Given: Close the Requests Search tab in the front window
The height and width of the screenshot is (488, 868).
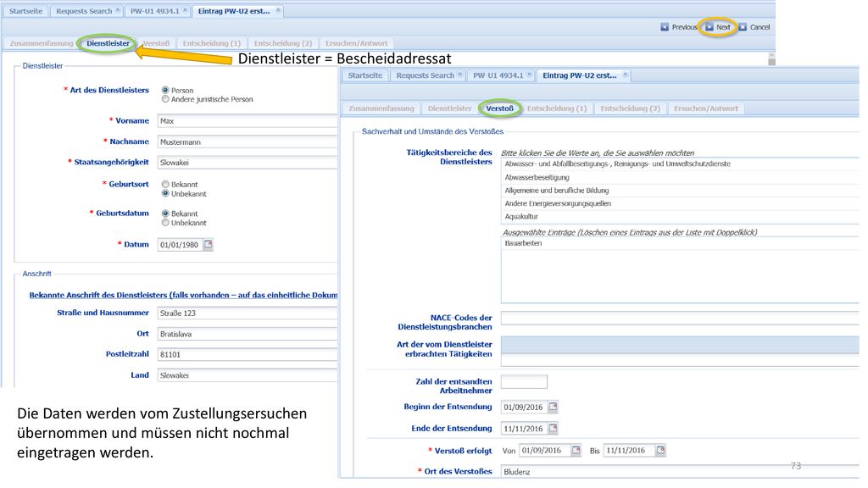Looking at the screenshot, I should [x=459, y=75].
